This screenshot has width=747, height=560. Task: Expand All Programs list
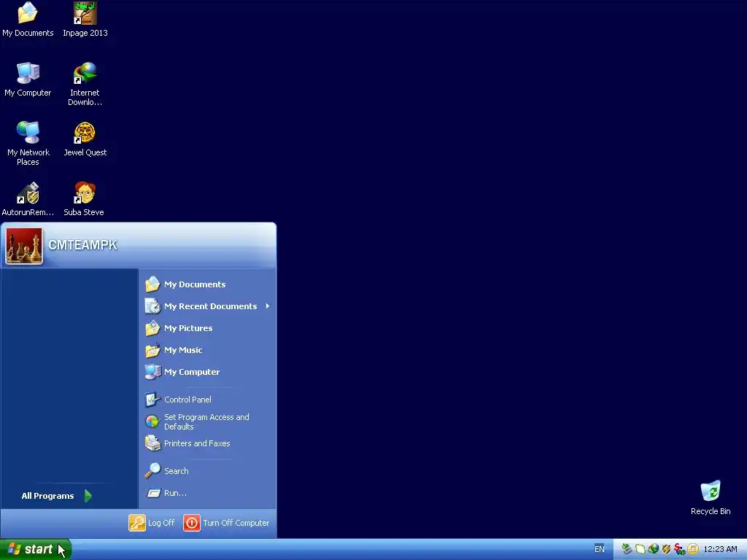57,496
